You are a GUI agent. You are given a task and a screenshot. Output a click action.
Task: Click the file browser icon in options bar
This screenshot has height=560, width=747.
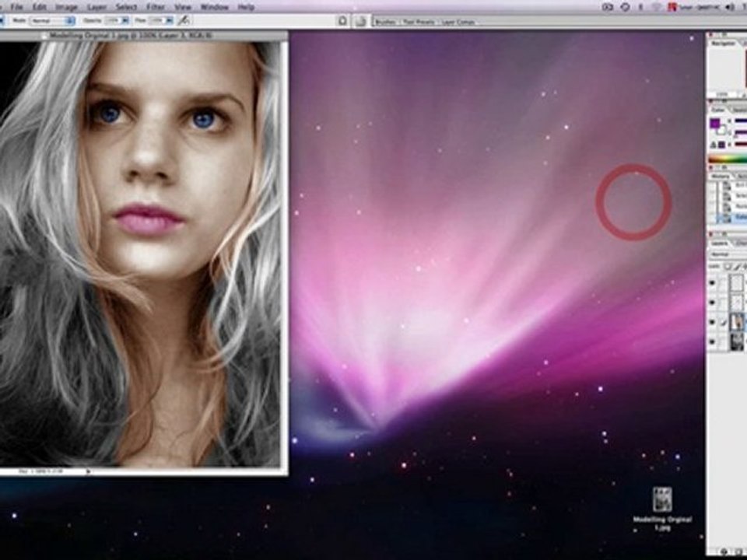point(342,20)
